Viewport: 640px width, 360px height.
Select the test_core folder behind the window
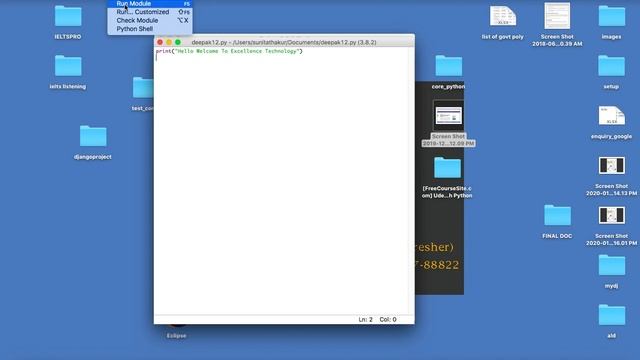click(143, 88)
